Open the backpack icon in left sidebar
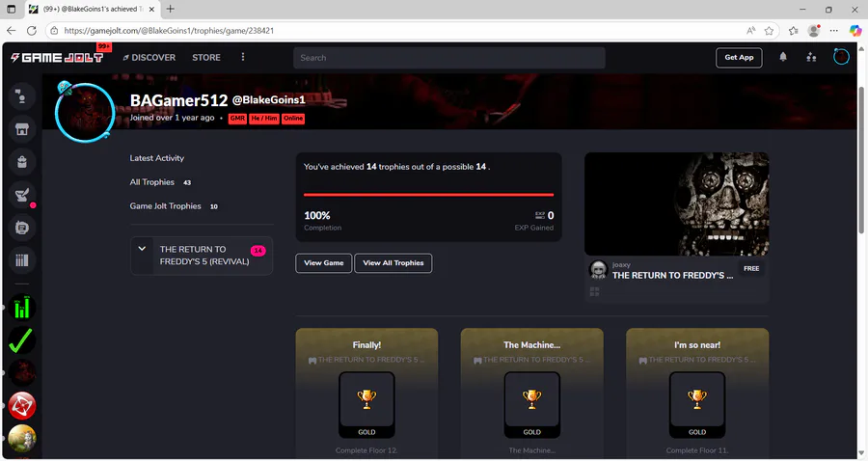The height and width of the screenshot is (461, 868). tap(21, 162)
